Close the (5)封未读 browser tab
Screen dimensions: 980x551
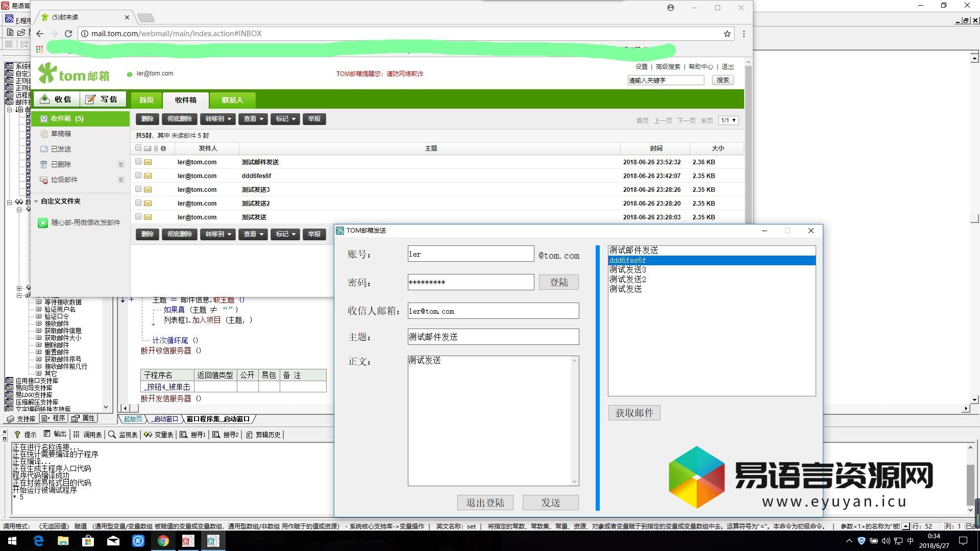click(x=127, y=17)
